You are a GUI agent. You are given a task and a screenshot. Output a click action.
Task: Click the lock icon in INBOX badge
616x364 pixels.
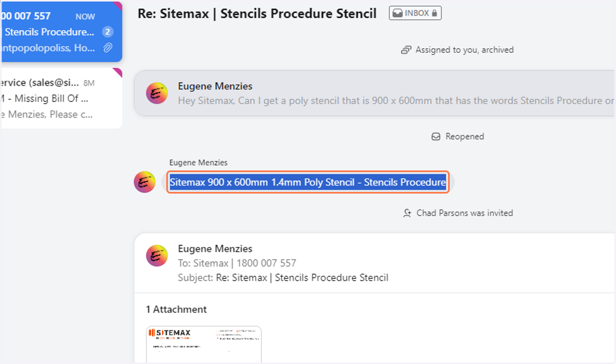[x=434, y=13]
